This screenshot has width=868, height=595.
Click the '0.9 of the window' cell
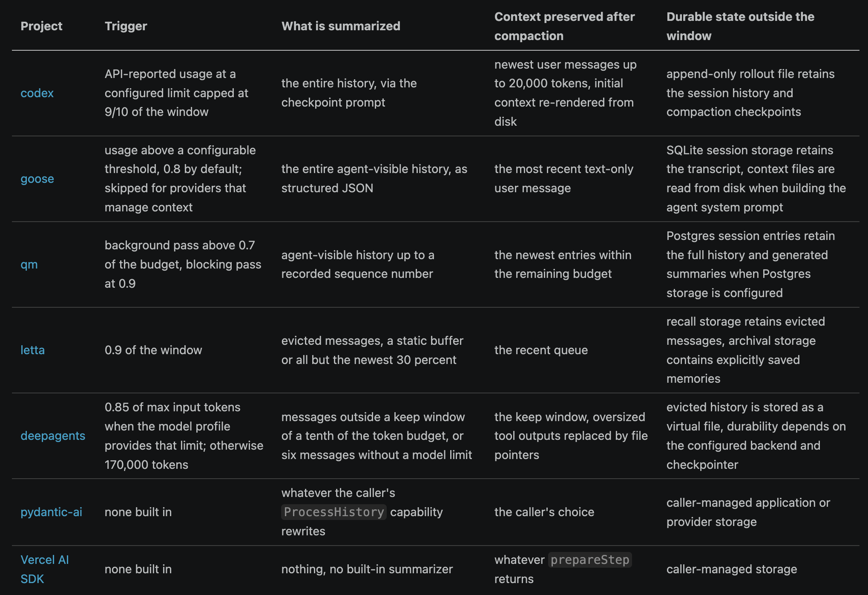click(x=153, y=350)
